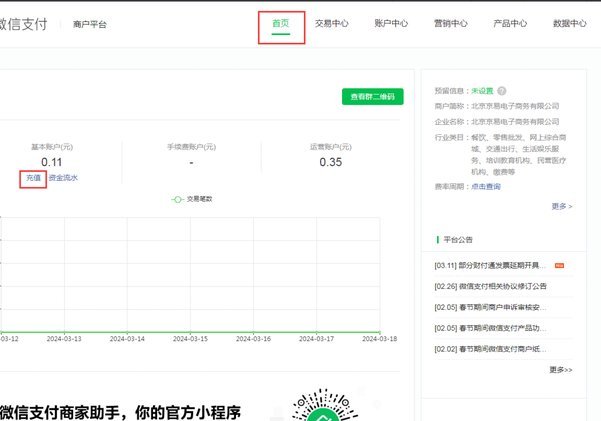
Task: Click the 未设置 reserved info link
Action: point(482,91)
